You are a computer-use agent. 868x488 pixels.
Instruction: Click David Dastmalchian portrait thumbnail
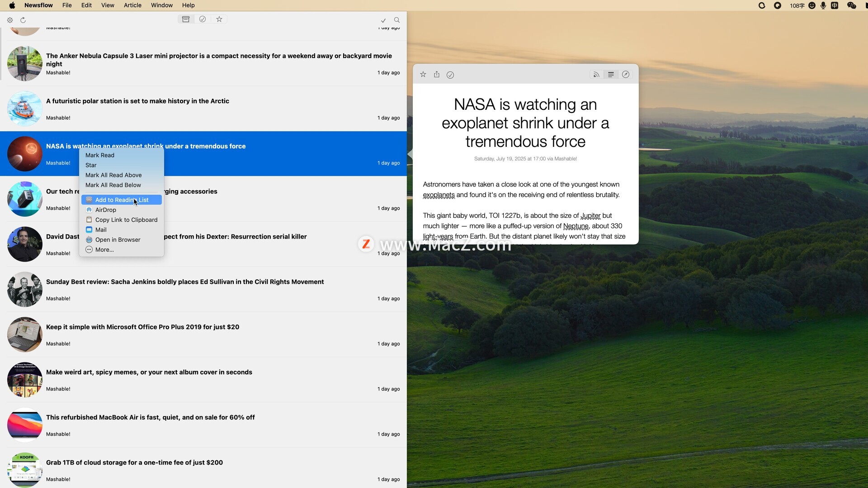[x=25, y=244]
